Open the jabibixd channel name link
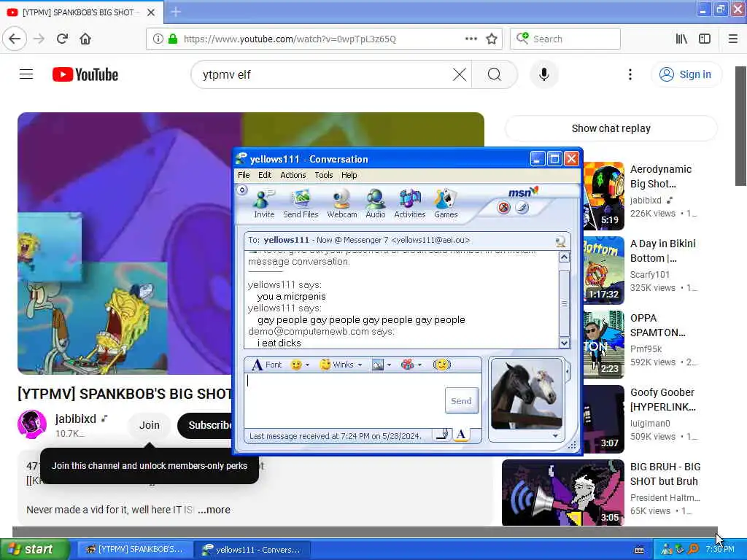 coord(75,419)
